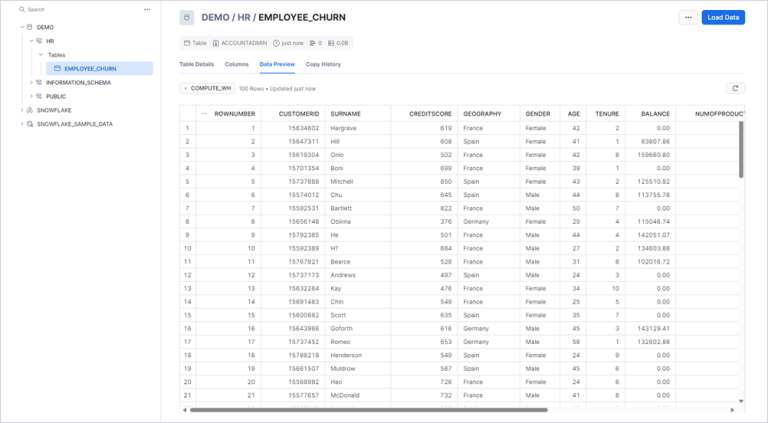Click the SNOWFLAKE database icon in sidebar
Screen dimensions: 768x423
click(30, 110)
